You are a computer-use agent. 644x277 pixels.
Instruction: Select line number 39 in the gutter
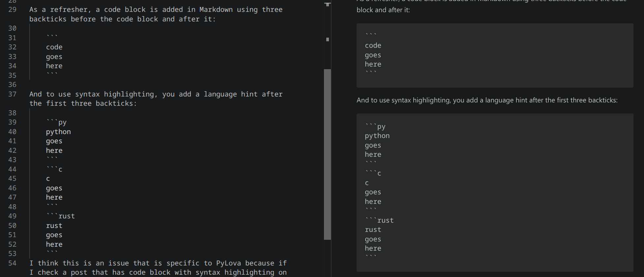click(12, 122)
